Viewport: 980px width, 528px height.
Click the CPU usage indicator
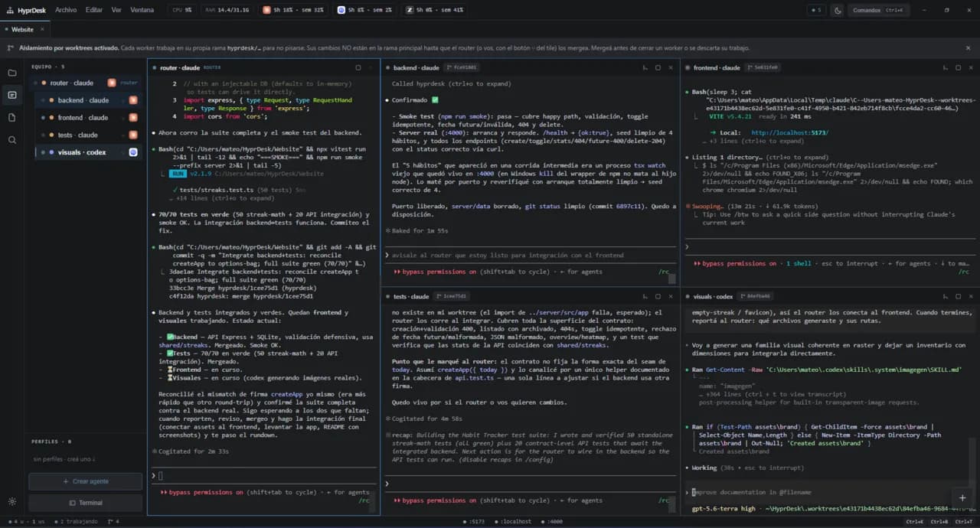182,10
